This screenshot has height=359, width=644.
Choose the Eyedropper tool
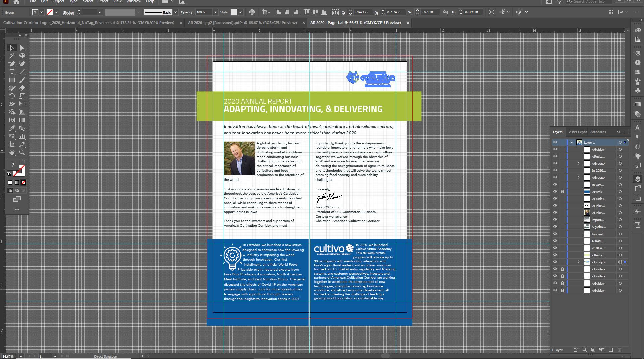click(x=12, y=128)
